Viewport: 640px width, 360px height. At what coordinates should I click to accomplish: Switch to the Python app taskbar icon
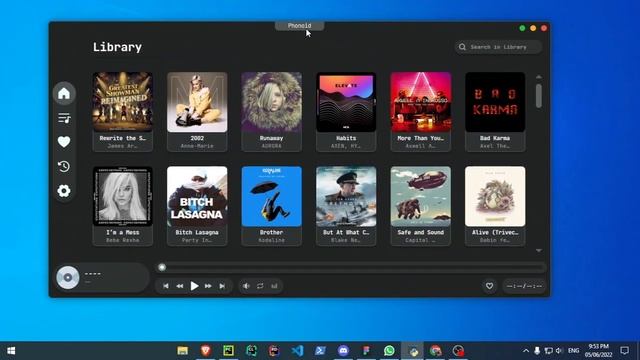point(413,351)
